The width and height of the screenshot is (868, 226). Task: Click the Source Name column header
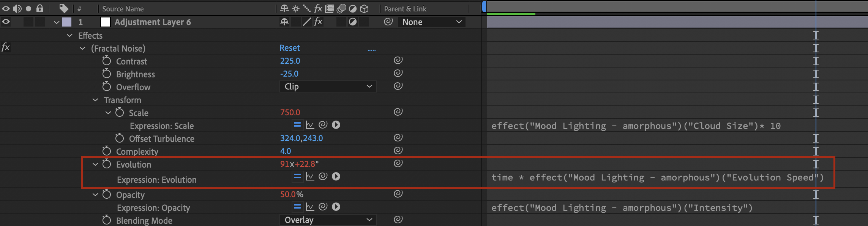click(x=123, y=9)
